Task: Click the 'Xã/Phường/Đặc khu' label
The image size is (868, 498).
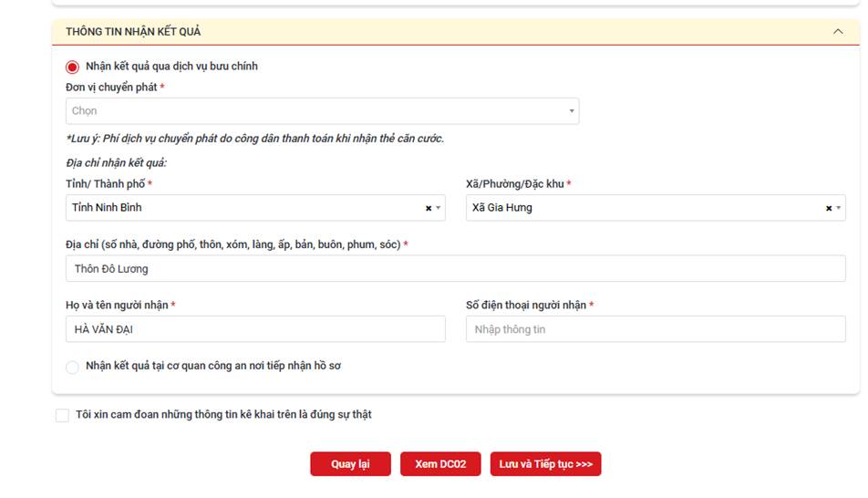Action: coord(515,184)
